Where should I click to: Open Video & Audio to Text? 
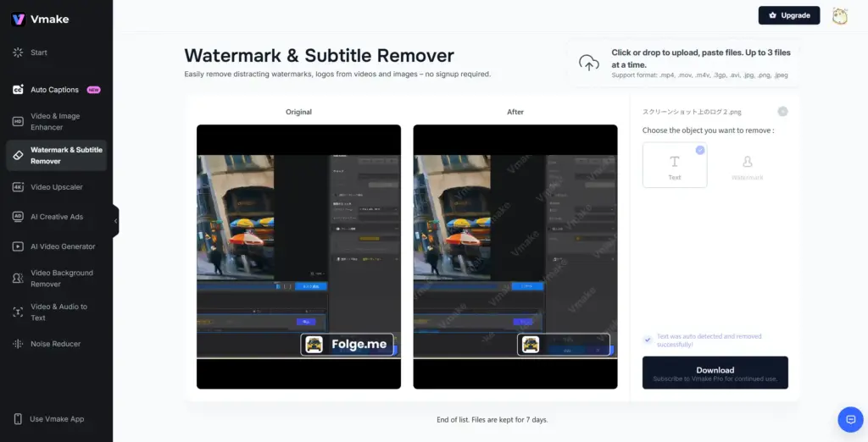tap(57, 312)
